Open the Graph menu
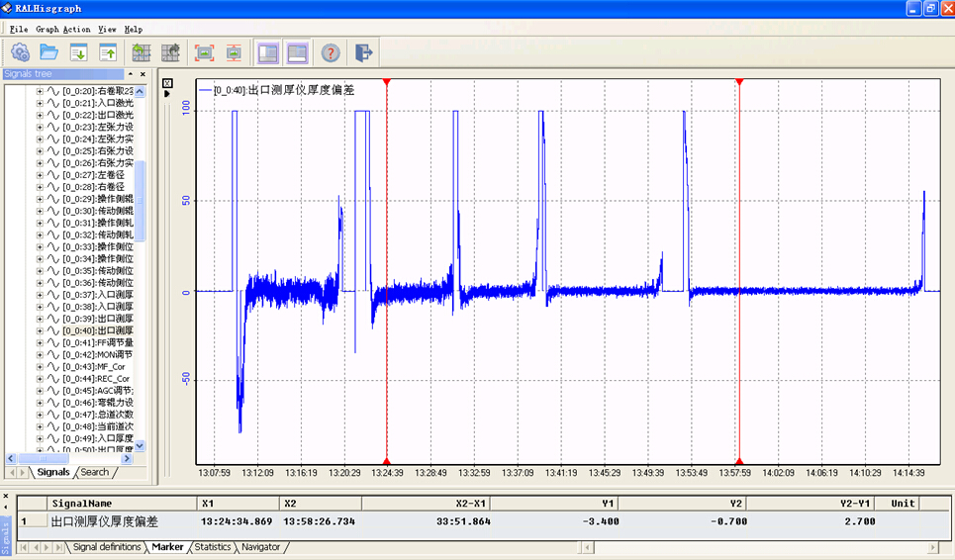955x560 pixels. pos(47,30)
